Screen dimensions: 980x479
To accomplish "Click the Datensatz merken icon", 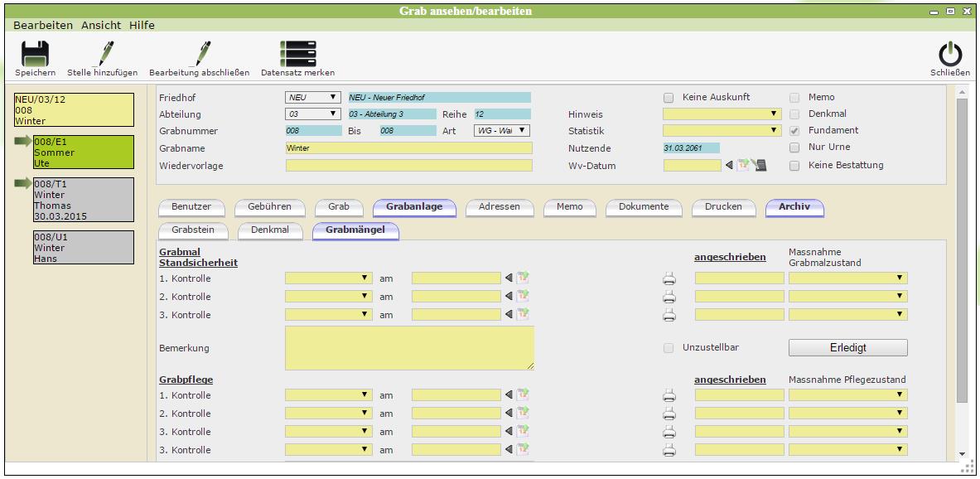I will point(297,55).
